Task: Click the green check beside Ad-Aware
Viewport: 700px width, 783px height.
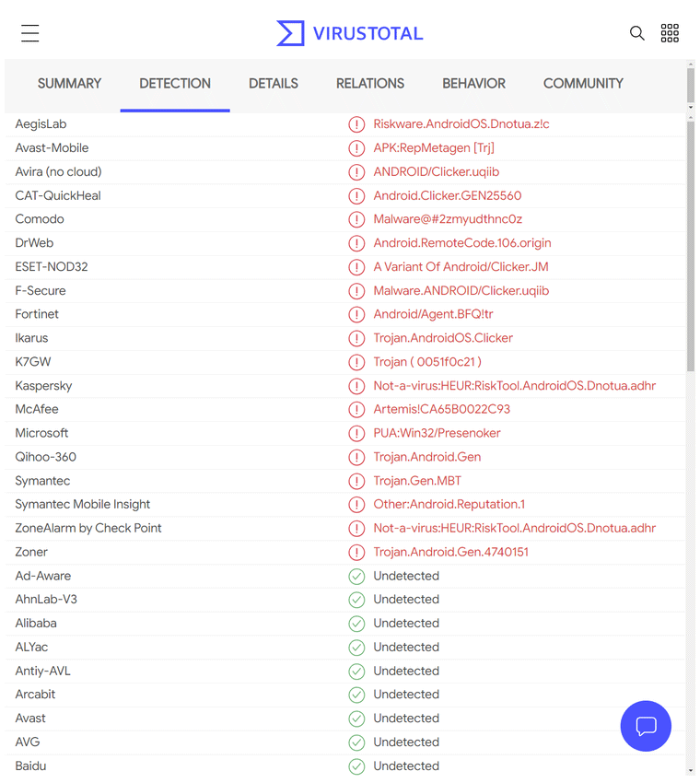Action: [357, 576]
